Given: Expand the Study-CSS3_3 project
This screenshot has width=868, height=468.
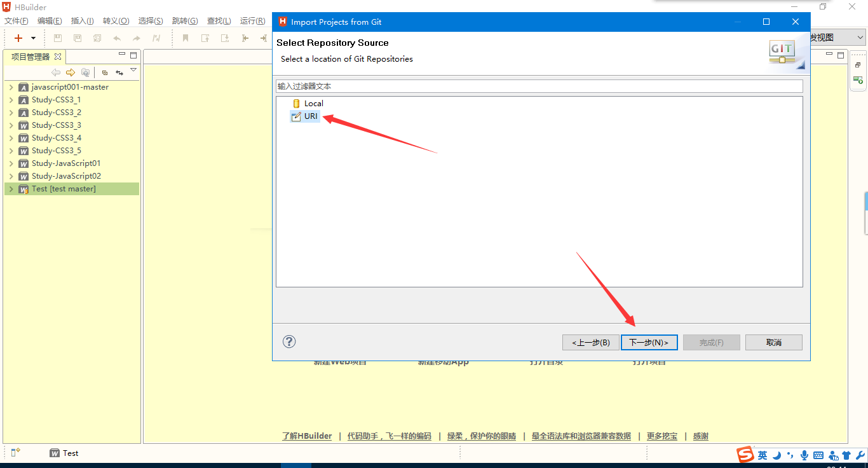Looking at the screenshot, I should pyautogui.click(x=11, y=125).
